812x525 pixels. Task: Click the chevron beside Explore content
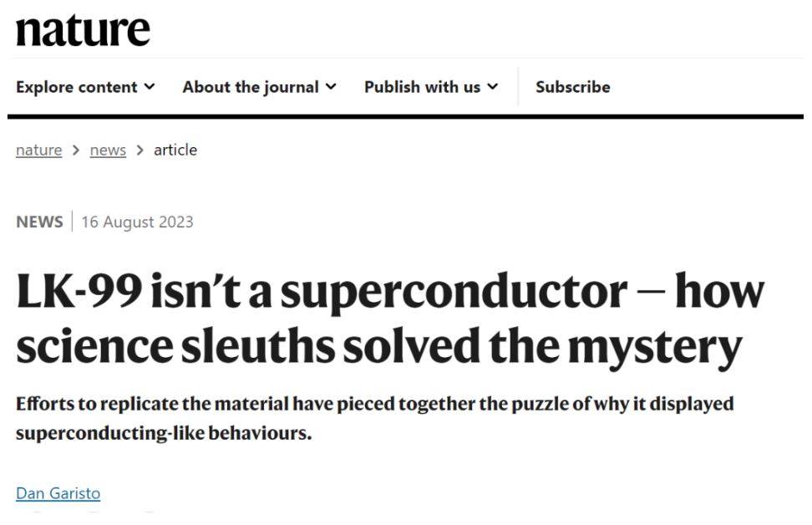point(150,87)
